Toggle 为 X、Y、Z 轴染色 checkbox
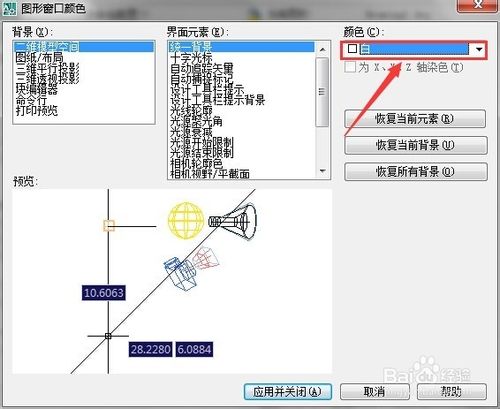 click(350, 68)
